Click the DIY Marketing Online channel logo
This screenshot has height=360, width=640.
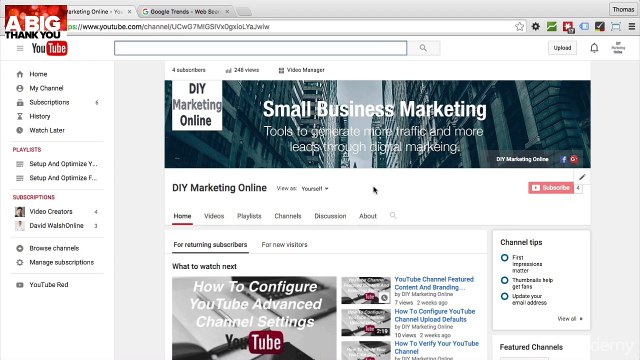[197, 105]
